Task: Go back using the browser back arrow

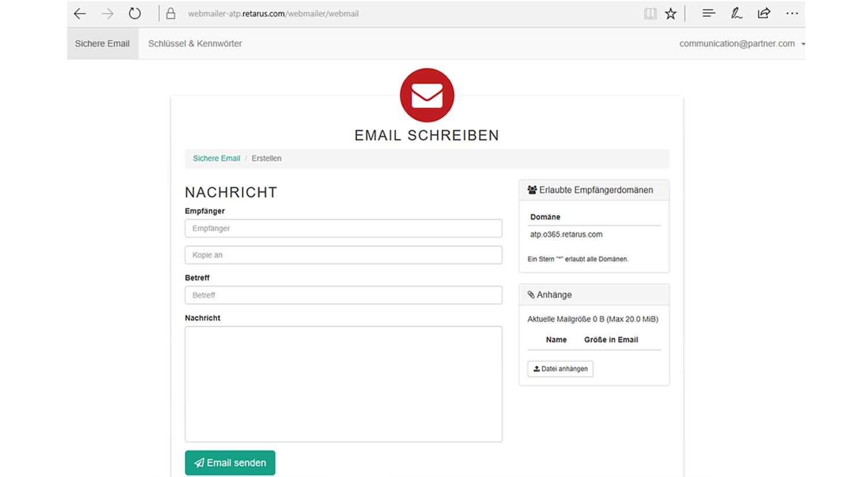Action: pyautogui.click(x=80, y=13)
